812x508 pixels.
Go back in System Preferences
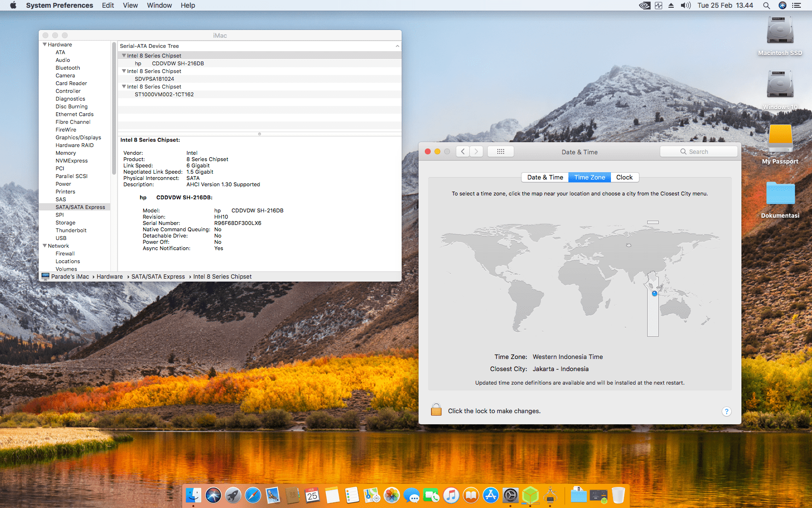(463, 151)
